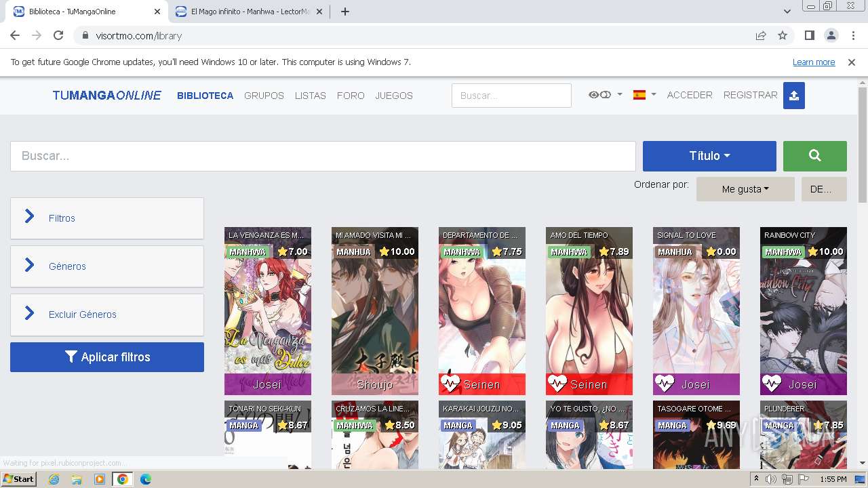Click the blue upload icon button
This screenshot has width=868, height=488.
[793, 96]
